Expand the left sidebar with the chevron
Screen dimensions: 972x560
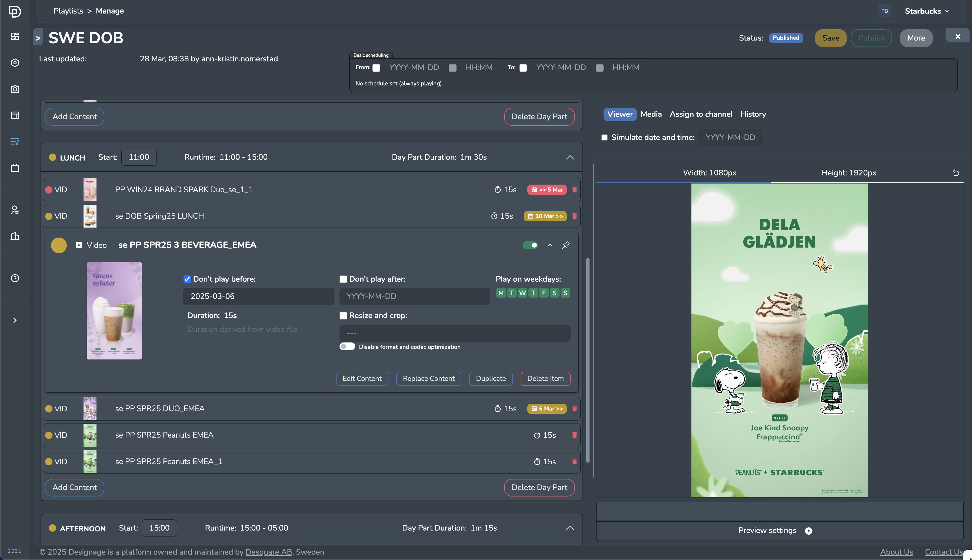pos(15,320)
